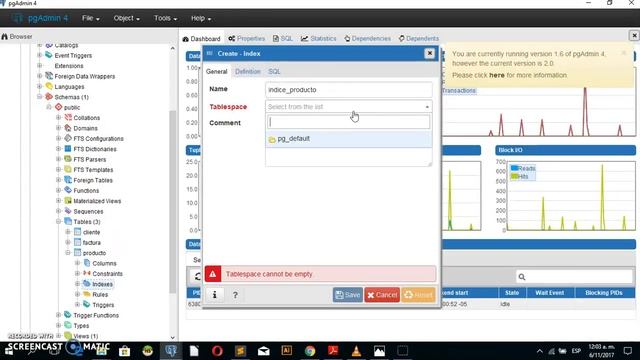The height and width of the screenshot is (360, 640).
Task: Click the Materialized Views icon
Action: 68,201
